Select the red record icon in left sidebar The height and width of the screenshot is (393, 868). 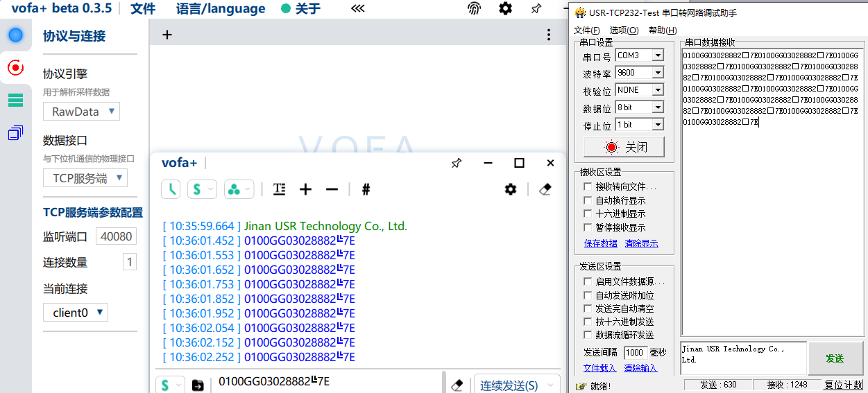15,67
